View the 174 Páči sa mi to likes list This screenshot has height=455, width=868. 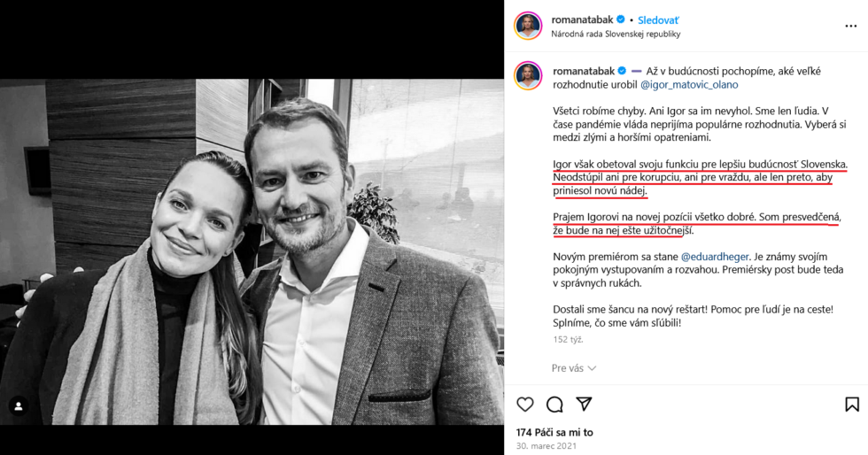click(554, 432)
